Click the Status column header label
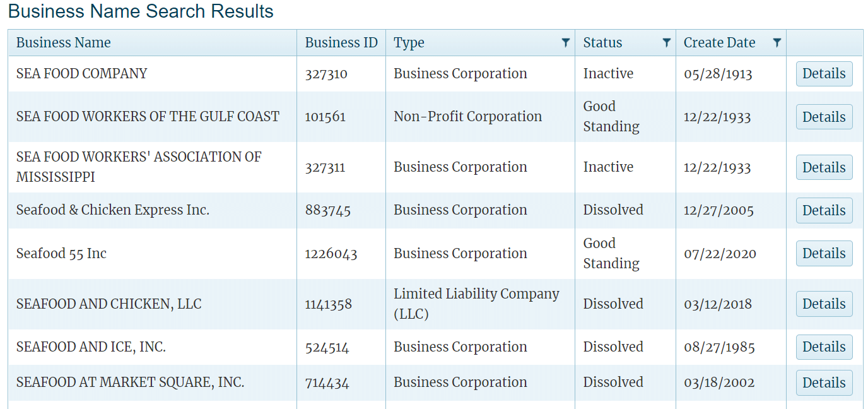Screen dimensions: 868x409 [x=602, y=43]
